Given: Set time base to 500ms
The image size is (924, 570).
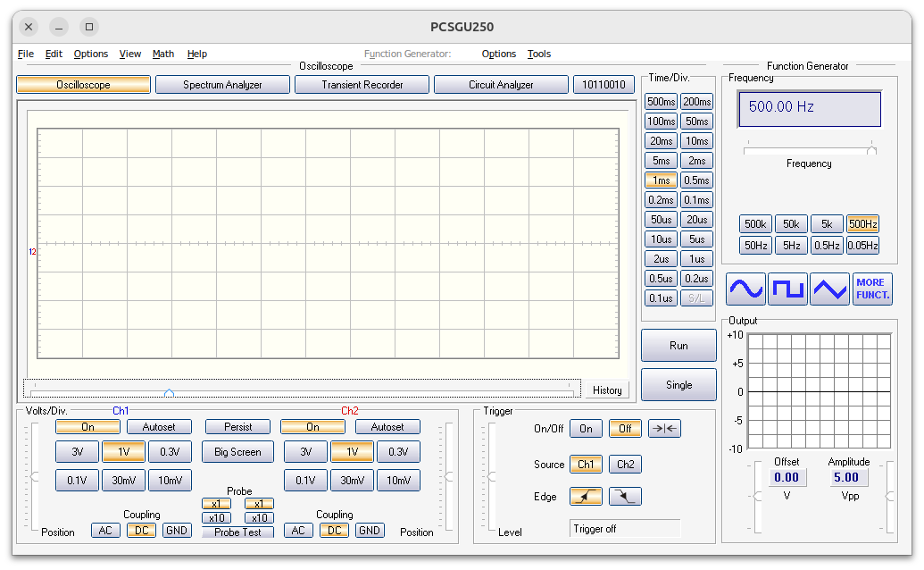Looking at the screenshot, I should tap(662, 101).
